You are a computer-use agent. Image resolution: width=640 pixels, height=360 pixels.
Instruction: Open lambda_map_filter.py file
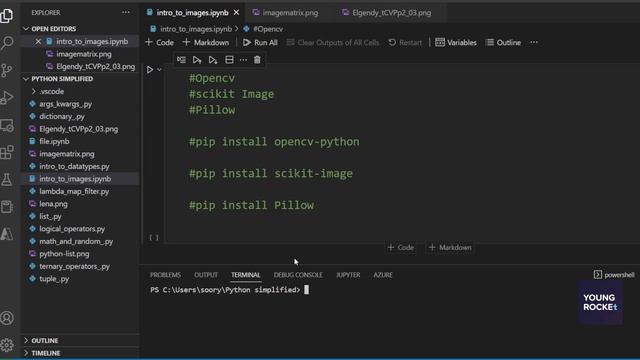[x=74, y=191]
